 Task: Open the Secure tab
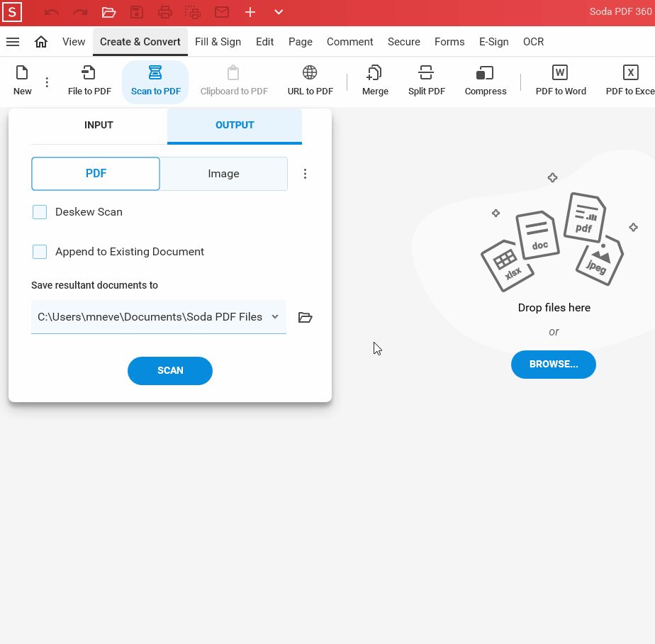[404, 42]
